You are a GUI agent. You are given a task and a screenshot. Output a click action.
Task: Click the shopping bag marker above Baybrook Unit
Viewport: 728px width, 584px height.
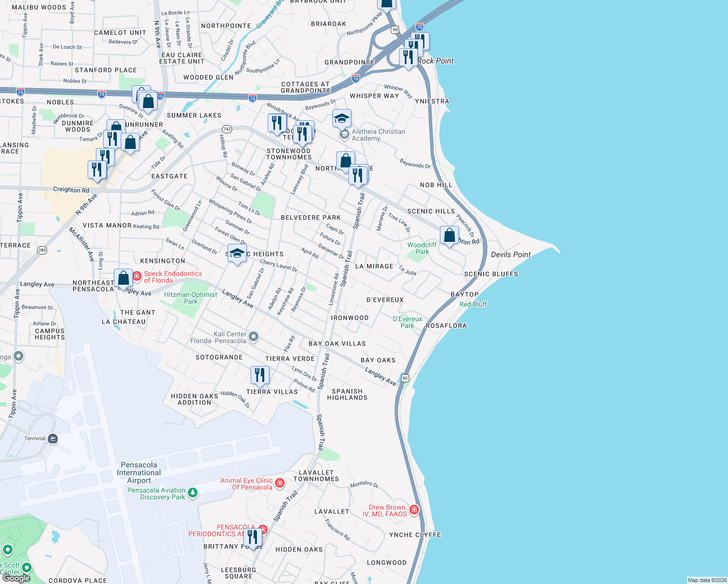pos(386,4)
